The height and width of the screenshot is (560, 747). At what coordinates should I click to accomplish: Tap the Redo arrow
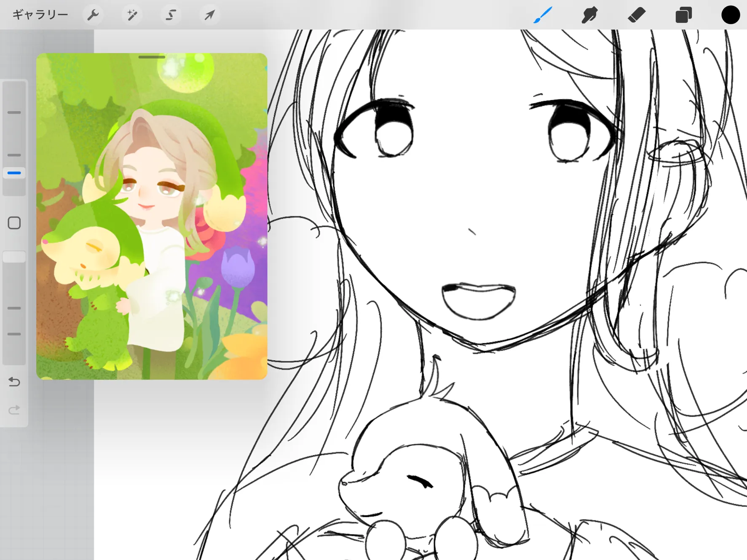[14, 410]
